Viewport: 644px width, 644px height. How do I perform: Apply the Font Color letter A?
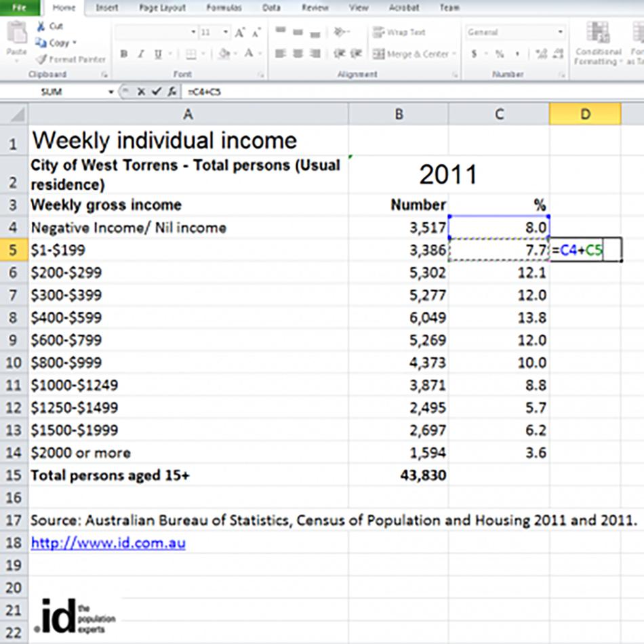point(249,54)
